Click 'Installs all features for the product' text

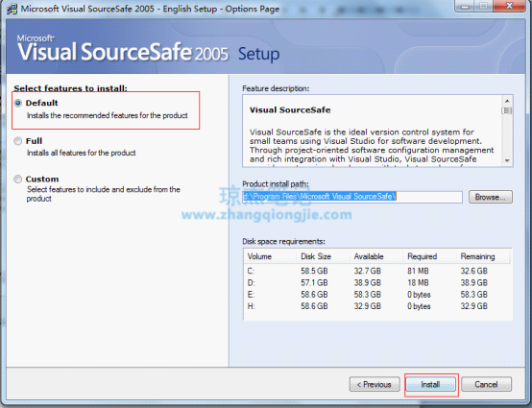[82, 153]
